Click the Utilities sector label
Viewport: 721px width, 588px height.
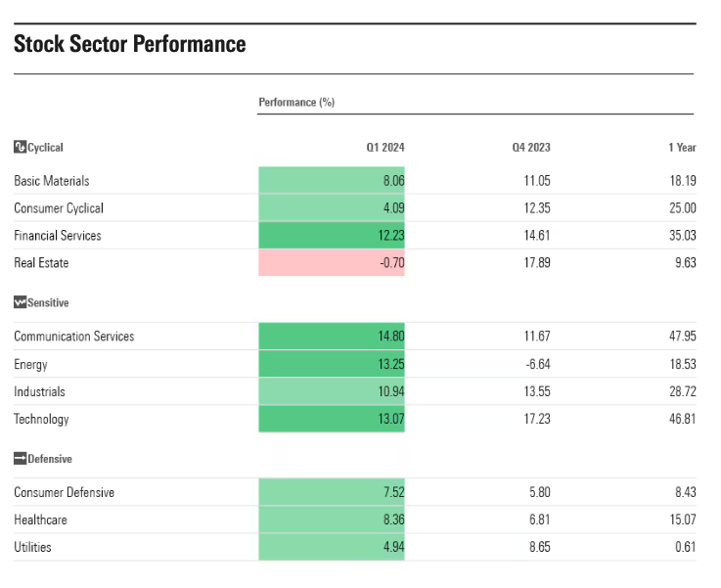click(32, 547)
